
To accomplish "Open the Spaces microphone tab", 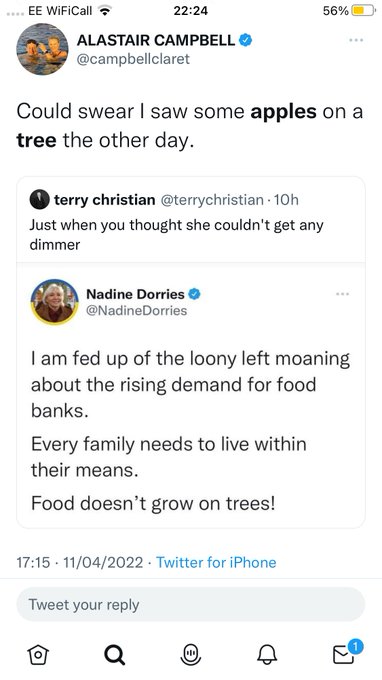I will tap(191, 654).
